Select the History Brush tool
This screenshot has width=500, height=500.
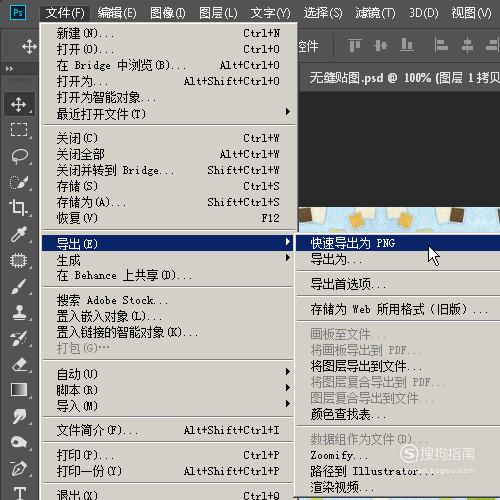[x=19, y=338]
